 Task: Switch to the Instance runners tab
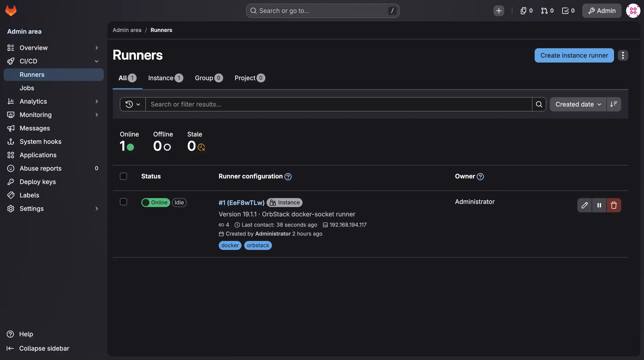(x=165, y=78)
